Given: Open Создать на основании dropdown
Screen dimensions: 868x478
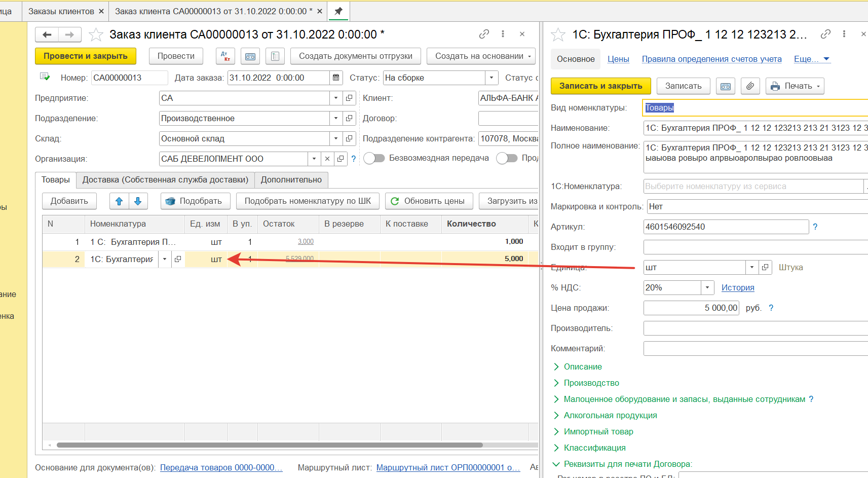Looking at the screenshot, I should coord(481,56).
